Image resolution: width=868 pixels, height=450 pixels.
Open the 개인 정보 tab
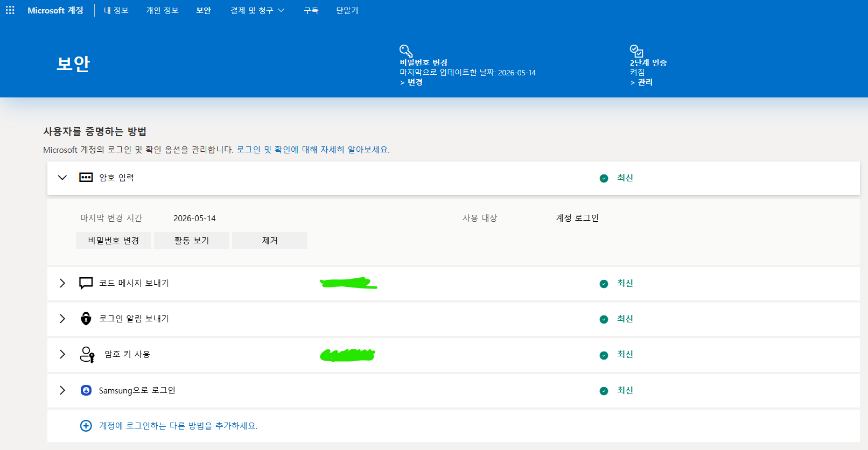click(162, 10)
